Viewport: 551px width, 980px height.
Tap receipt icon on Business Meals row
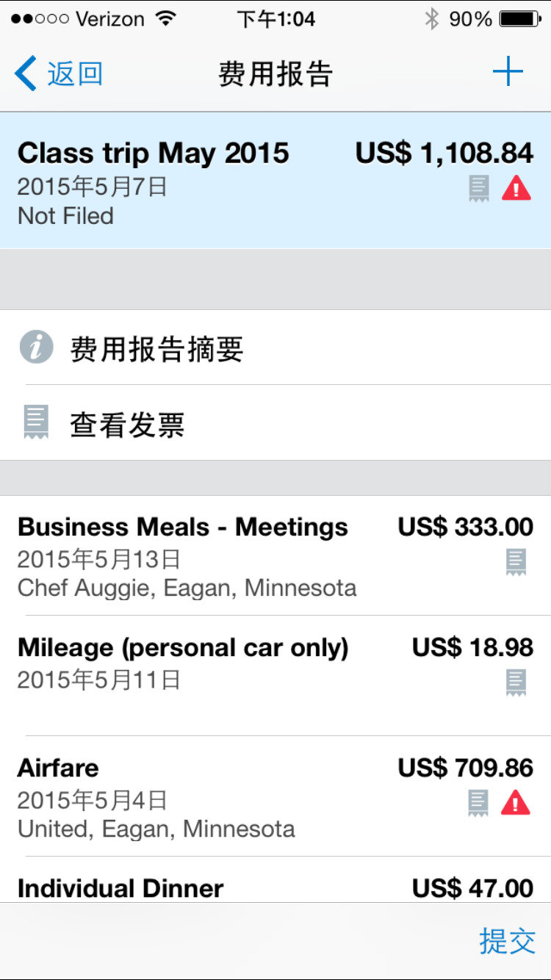tap(516, 562)
